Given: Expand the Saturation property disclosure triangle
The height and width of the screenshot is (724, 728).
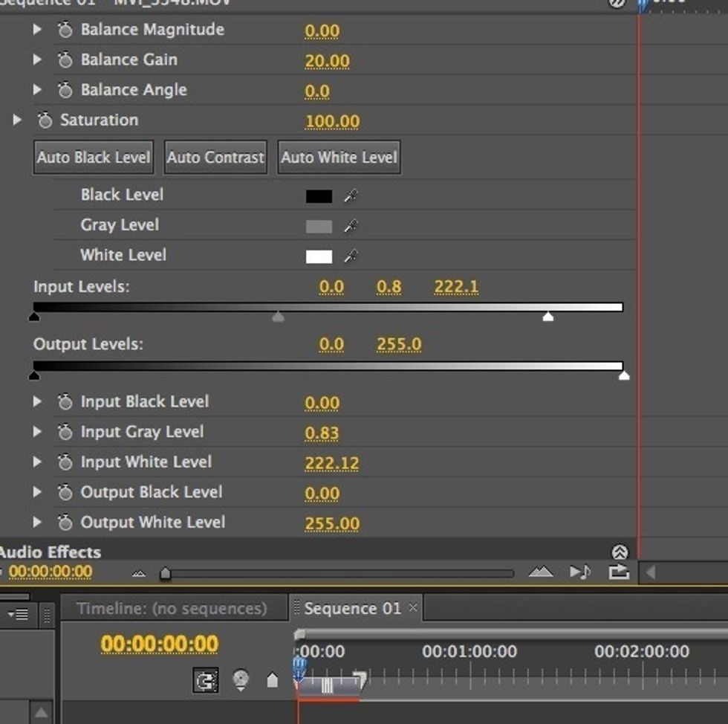Looking at the screenshot, I should coord(17,120).
